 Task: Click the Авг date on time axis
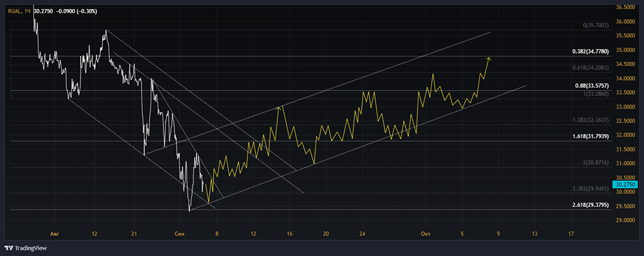click(54, 234)
